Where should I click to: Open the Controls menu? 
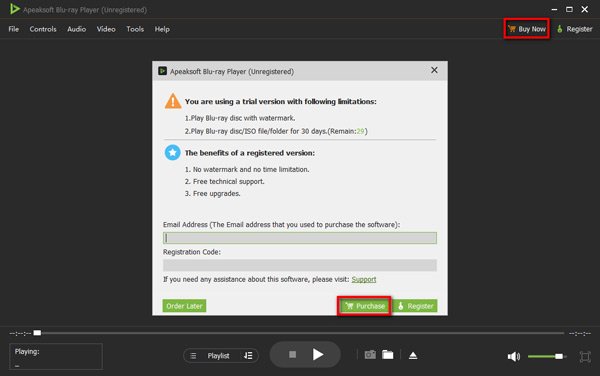[43, 29]
